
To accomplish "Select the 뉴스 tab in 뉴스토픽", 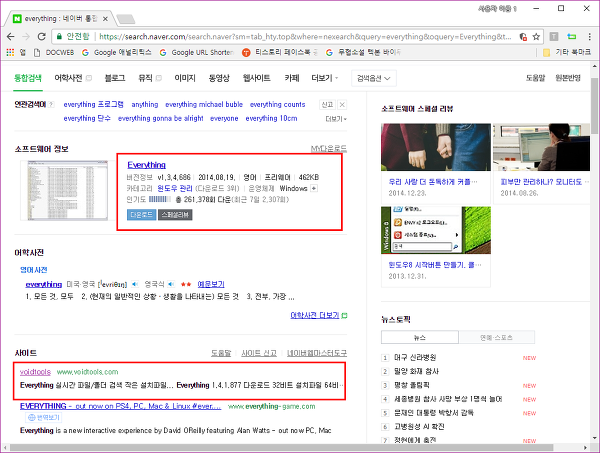I will [x=420, y=337].
